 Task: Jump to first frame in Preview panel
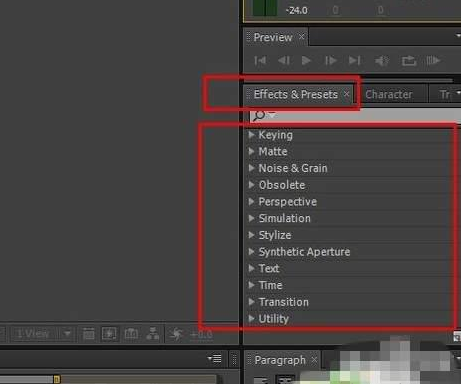pos(260,61)
